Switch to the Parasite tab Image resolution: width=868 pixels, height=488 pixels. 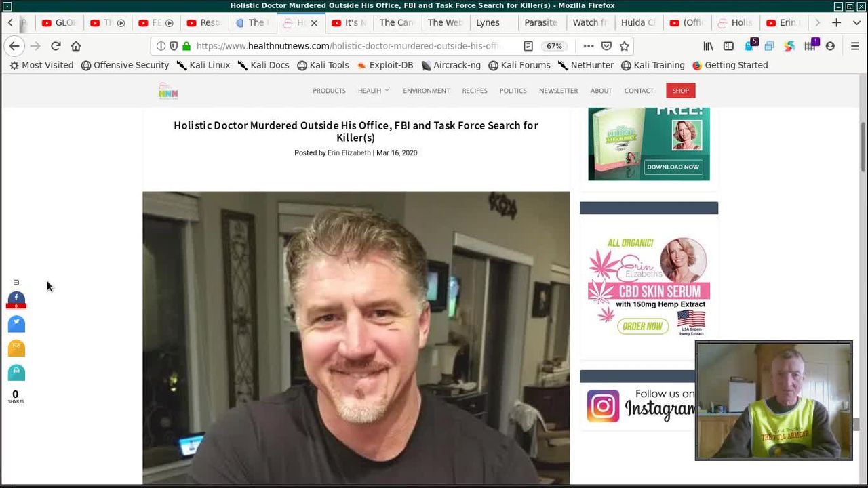click(x=540, y=22)
